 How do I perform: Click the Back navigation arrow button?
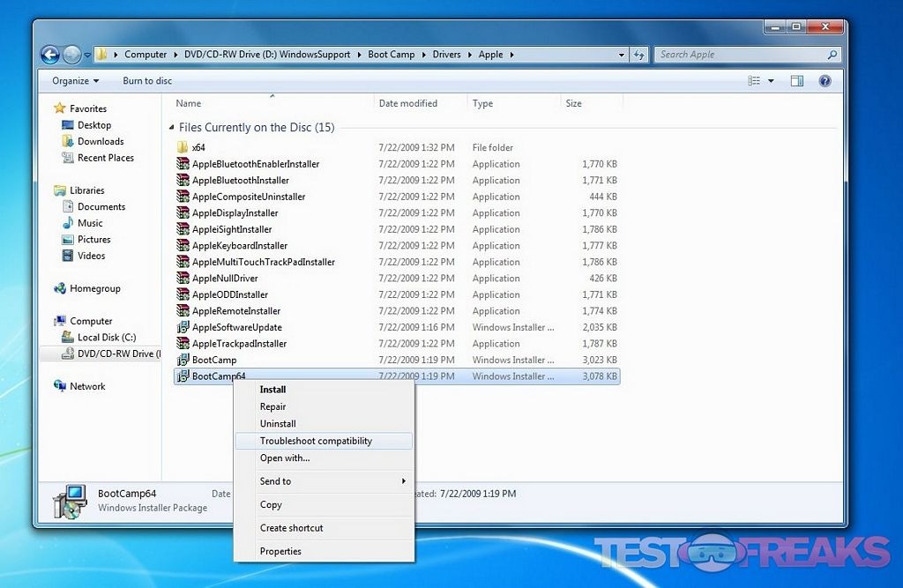point(50,55)
